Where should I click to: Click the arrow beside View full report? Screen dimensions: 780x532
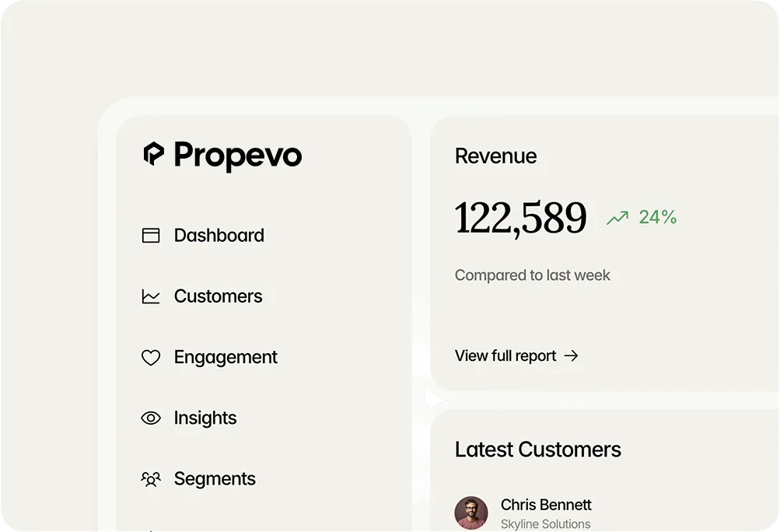tap(571, 355)
